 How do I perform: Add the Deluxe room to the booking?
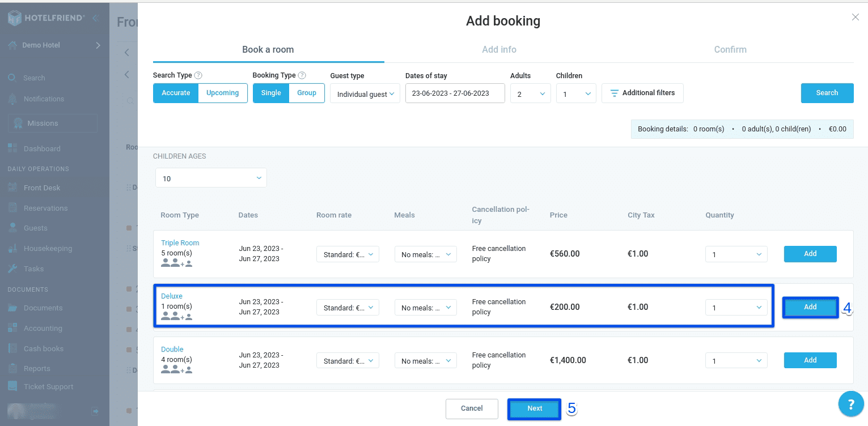[x=810, y=307]
